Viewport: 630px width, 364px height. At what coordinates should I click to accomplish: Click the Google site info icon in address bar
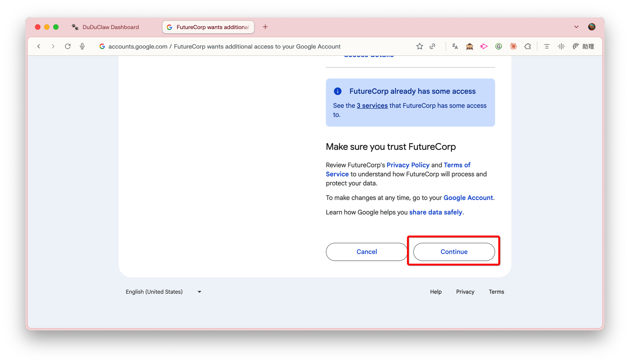click(x=102, y=46)
